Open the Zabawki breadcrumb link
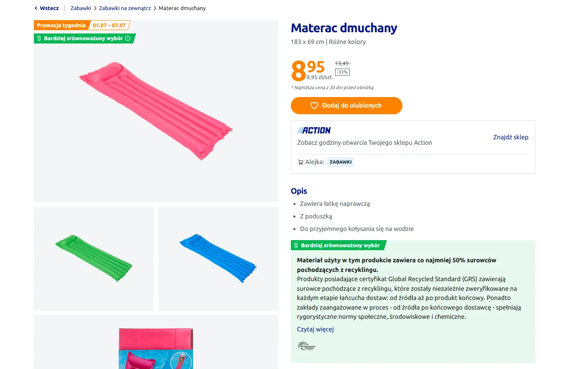Image resolution: width=588 pixels, height=369 pixels. point(81,8)
